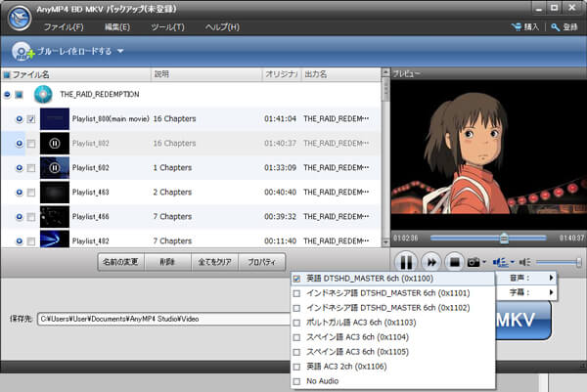The width and height of the screenshot is (587, 392).
Task: Select スペイン語 AC3 6ch (0x1105) track
Action: point(392,352)
